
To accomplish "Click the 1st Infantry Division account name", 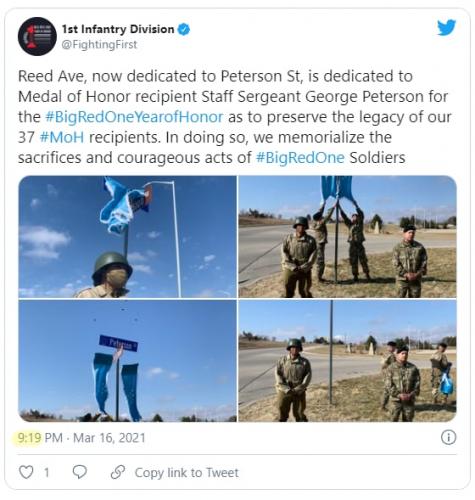I will (118, 29).
